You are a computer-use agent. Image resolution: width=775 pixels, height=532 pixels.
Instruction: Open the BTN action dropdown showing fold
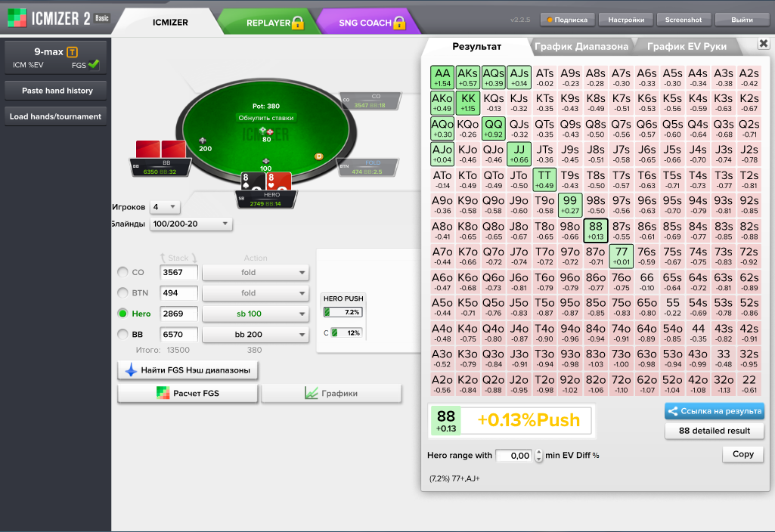click(255, 293)
